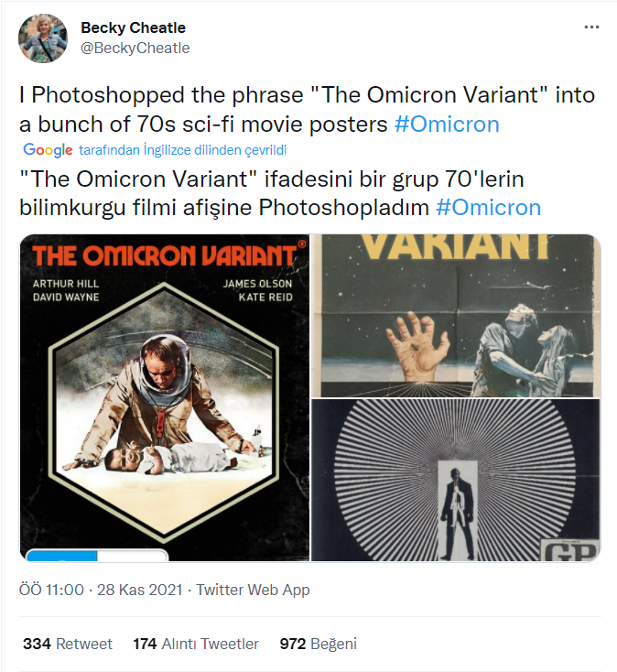Open the radial lines silhouette poster image
This screenshot has width=617, height=672.
click(455, 480)
